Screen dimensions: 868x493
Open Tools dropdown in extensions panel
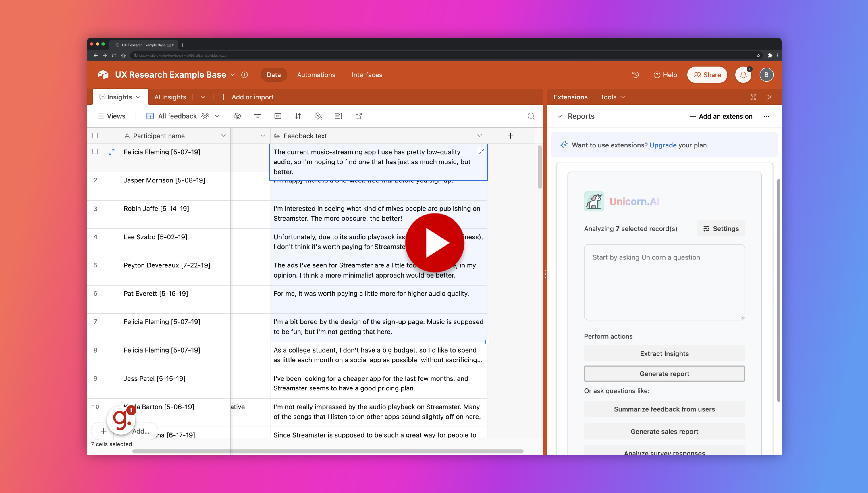[x=612, y=97]
